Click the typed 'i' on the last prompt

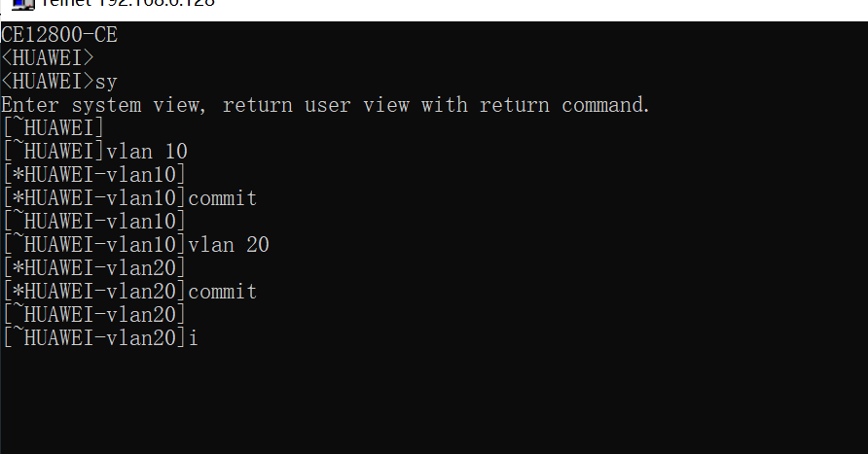[194, 338]
